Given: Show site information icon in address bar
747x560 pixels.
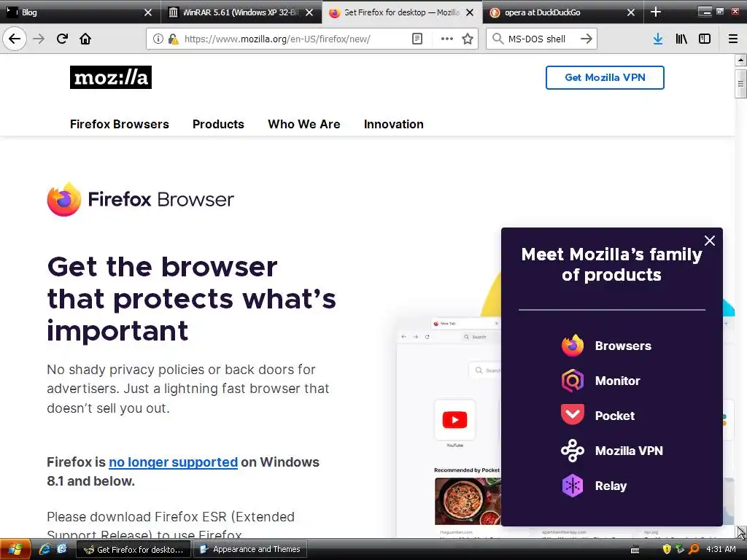Looking at the screenshot, I should (158, 39).
